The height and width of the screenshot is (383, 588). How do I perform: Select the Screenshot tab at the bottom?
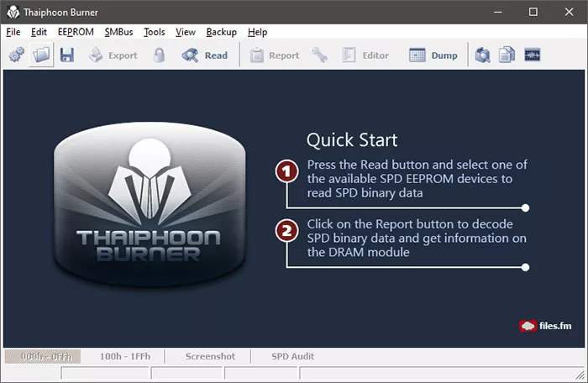click(x=210, y=356)
